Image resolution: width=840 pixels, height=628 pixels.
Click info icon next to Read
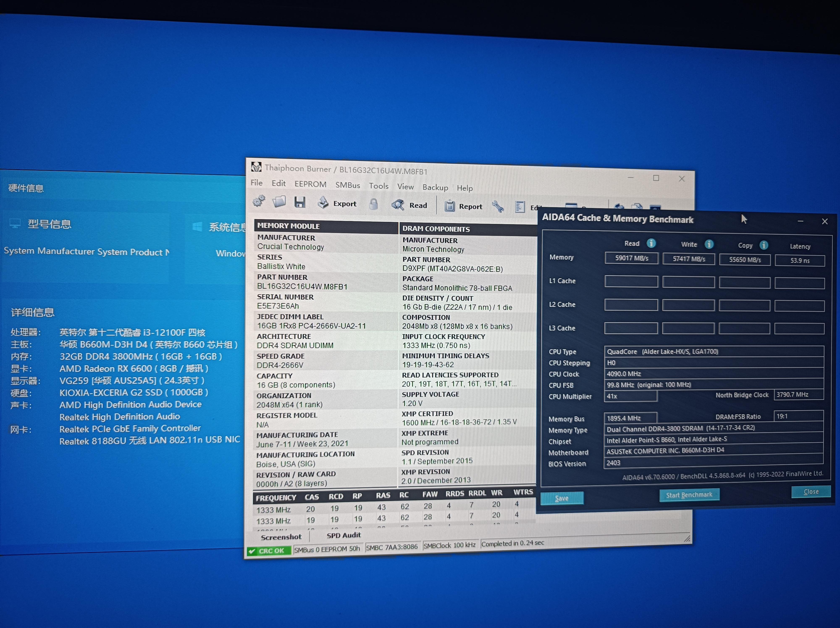coord(651,243)
